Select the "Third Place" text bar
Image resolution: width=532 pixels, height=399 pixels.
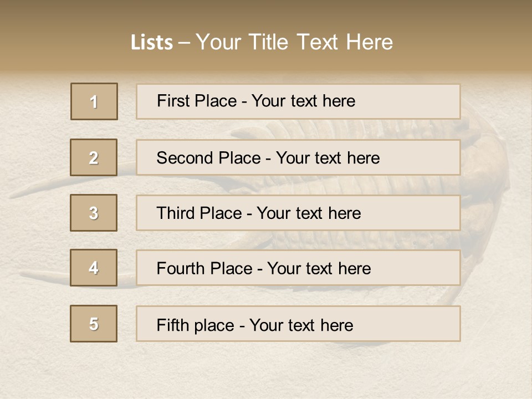tap(298, 213)
